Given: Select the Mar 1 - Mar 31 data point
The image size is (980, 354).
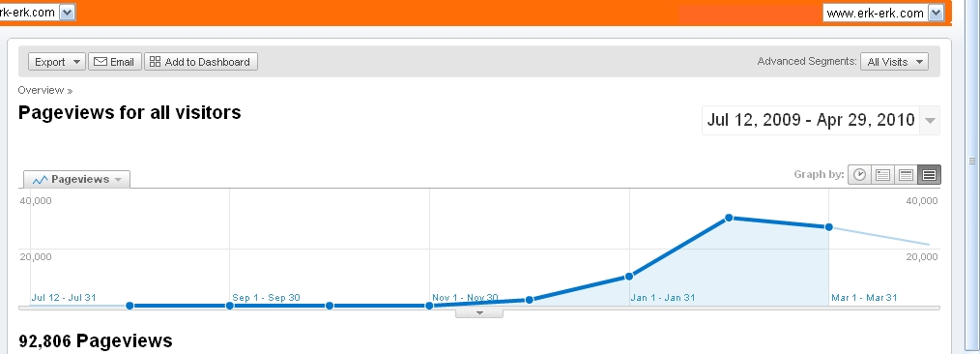Looking at the screenshot, I should 829,227.
